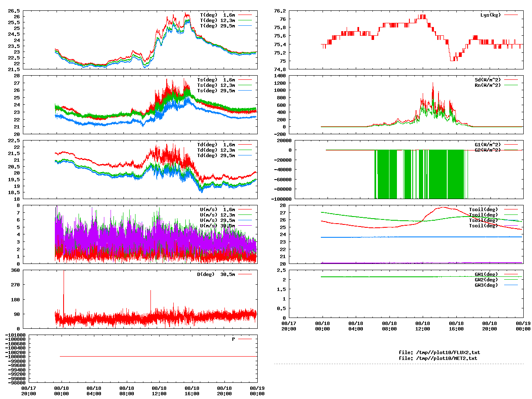532x399 pixels.
Task: Click the "U(m/s) 1.6m" legend label
Action: [217, 209]
